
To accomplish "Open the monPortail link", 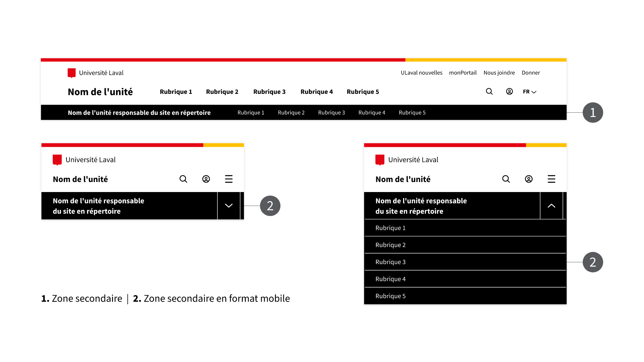I will tap(463, 73).
